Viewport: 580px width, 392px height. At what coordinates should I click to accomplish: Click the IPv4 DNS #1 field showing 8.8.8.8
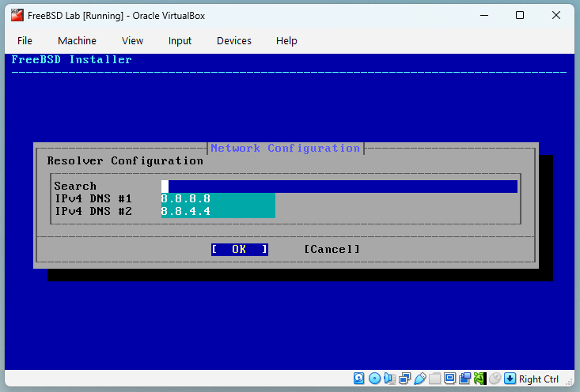point(218,199)
